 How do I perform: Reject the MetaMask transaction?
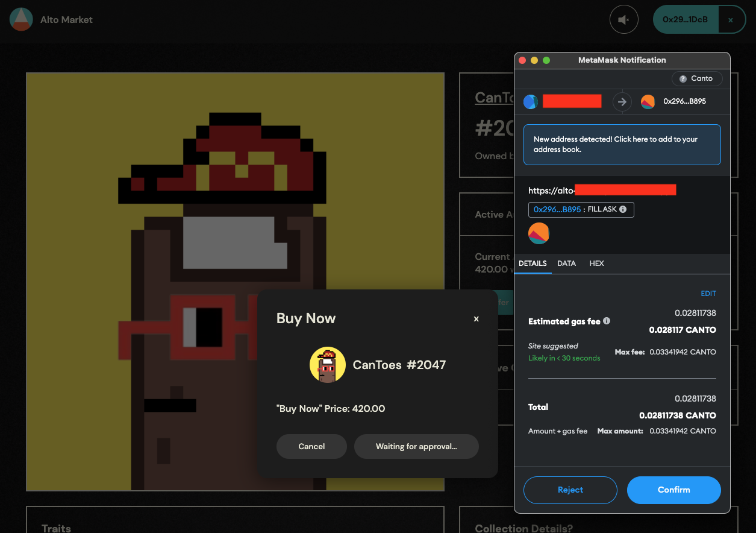[570, 490]
